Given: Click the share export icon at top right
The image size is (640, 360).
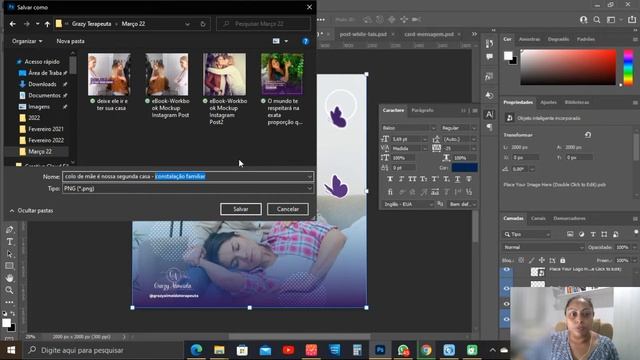Looking at the screenshot, I should tap(632, 20).
